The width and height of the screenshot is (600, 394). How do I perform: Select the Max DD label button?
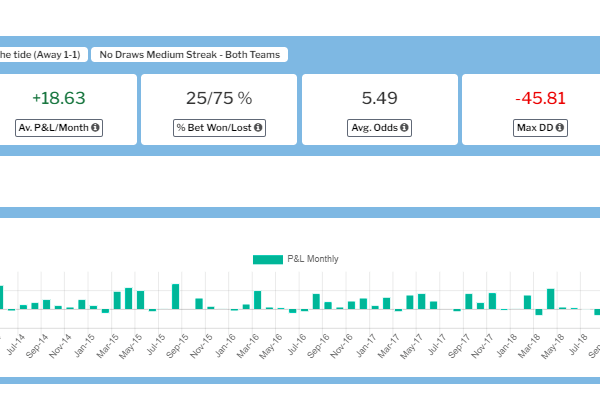pos(540,128)
